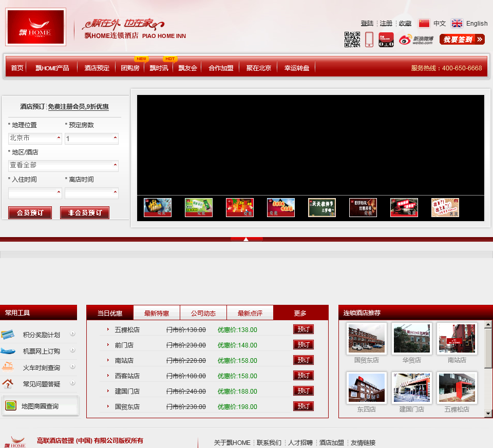
Task: Select the UK flag icon
Action: [457, 23]
